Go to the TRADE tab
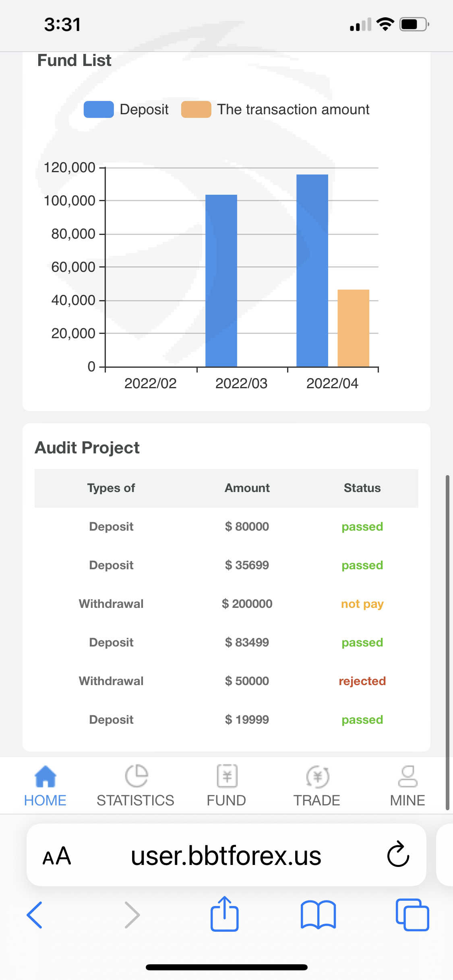Image resolution: width=453 pixels, height=980 pixels. [317, 776]
